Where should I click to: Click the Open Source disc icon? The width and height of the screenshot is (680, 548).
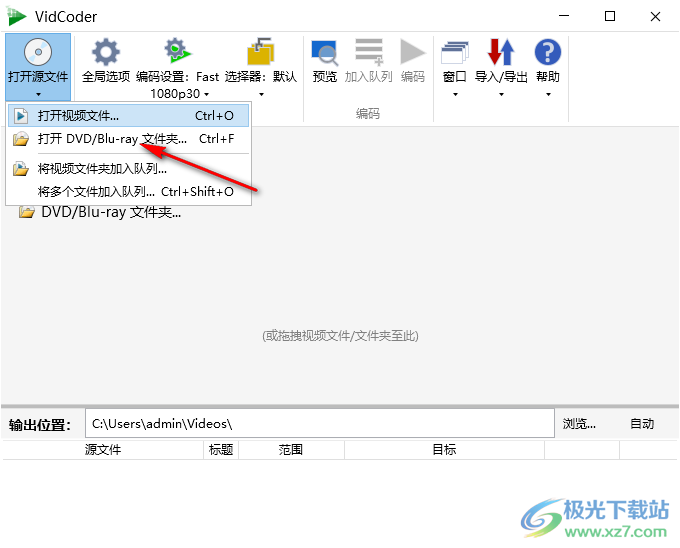[38, 52]
